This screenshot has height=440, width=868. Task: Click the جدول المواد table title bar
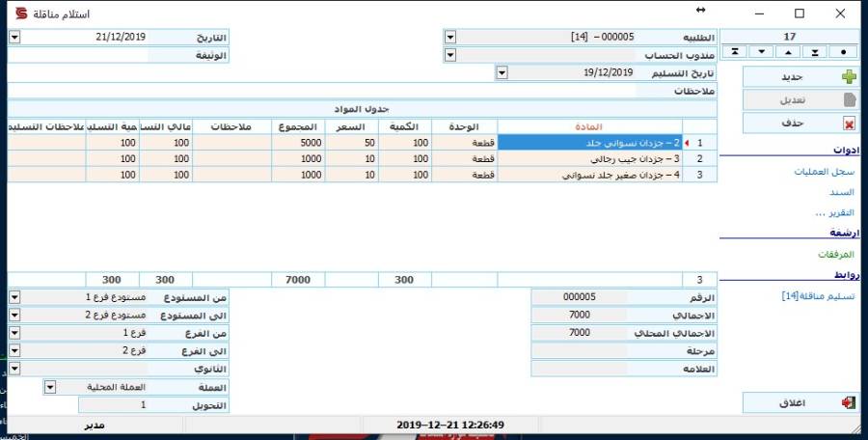363,109
